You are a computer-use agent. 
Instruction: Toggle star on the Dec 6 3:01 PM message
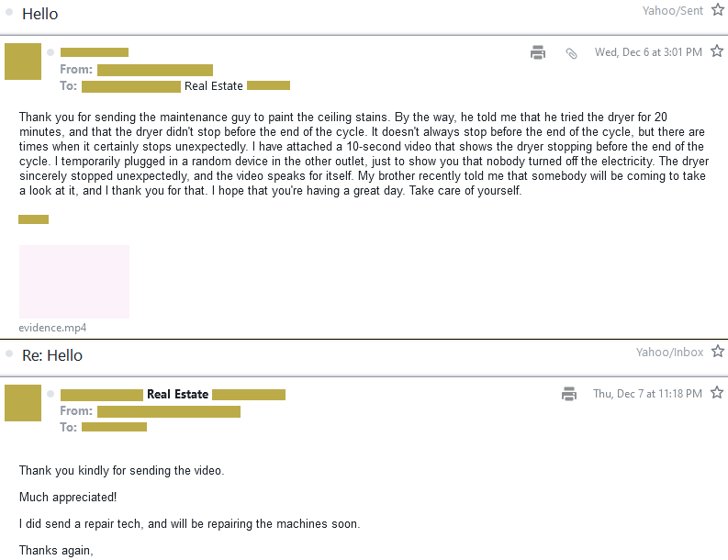pos(718,51)
